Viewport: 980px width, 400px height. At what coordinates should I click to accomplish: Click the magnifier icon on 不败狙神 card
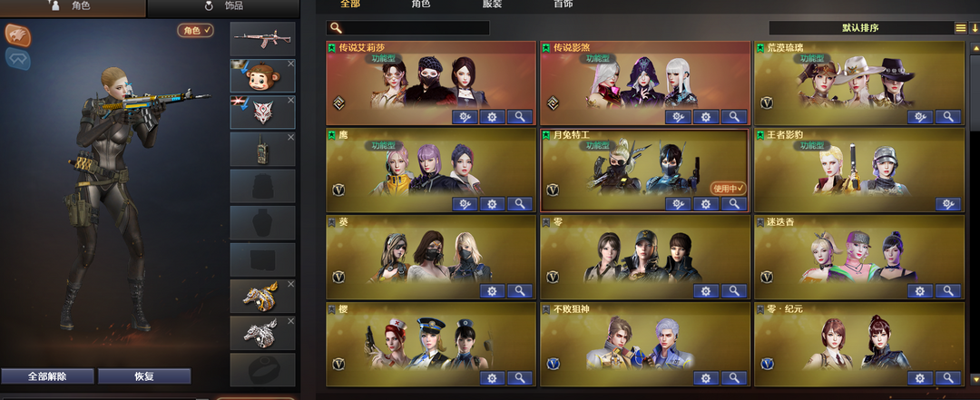click(734, 377)
